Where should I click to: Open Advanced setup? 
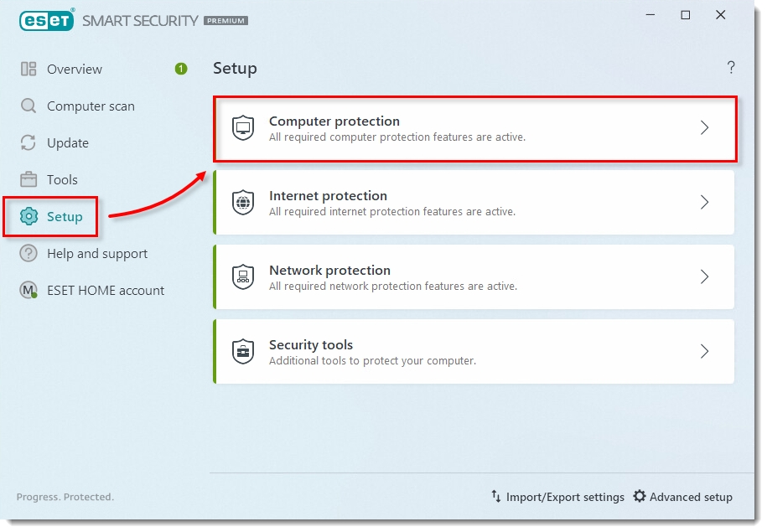coord(682,497)
